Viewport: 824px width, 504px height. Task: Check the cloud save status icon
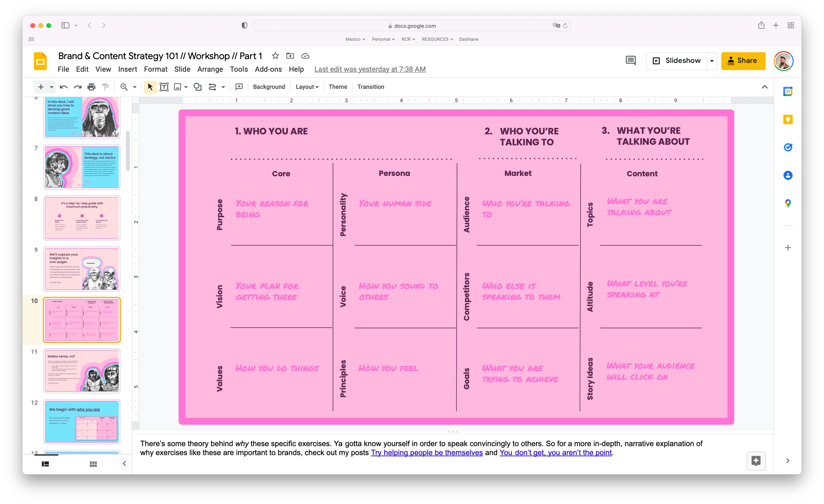[x=305, y=56]
